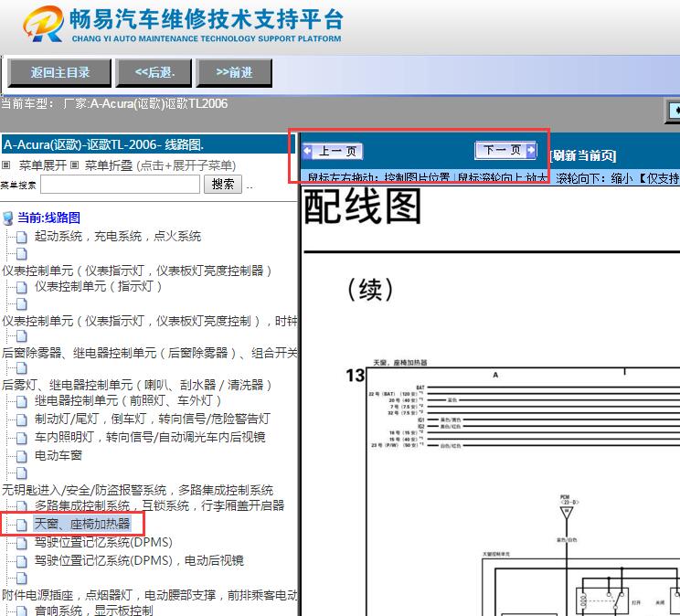Click document icon beside 音响系统，显示板控制
Image resolution: width=680 pixels, height=616 pixels.
[21, 611]
